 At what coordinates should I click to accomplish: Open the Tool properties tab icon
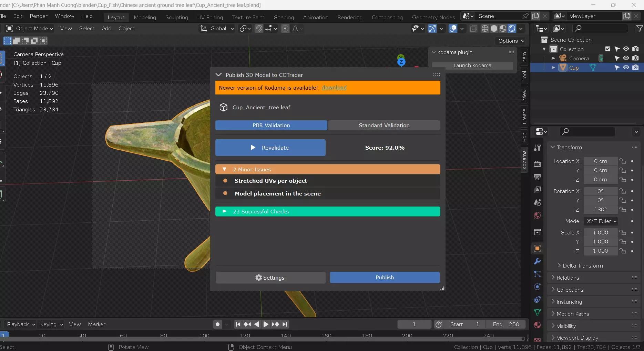pyautogui.click(x=537, y=148)
